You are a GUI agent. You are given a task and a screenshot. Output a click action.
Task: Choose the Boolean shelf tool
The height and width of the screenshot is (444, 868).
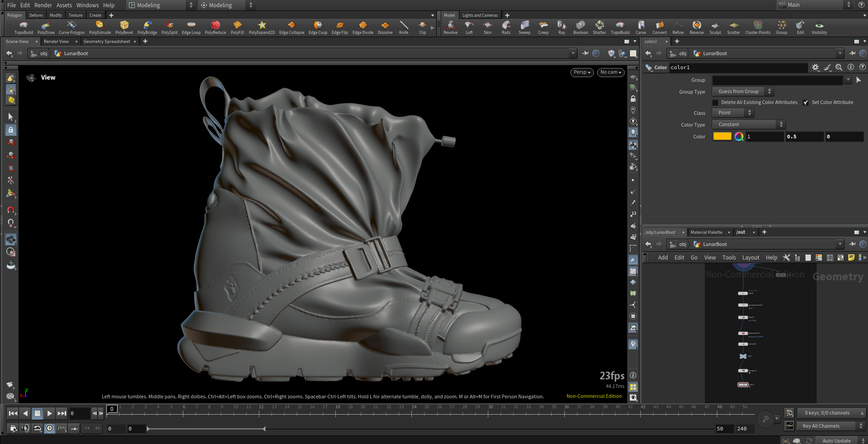pos(580,27)
